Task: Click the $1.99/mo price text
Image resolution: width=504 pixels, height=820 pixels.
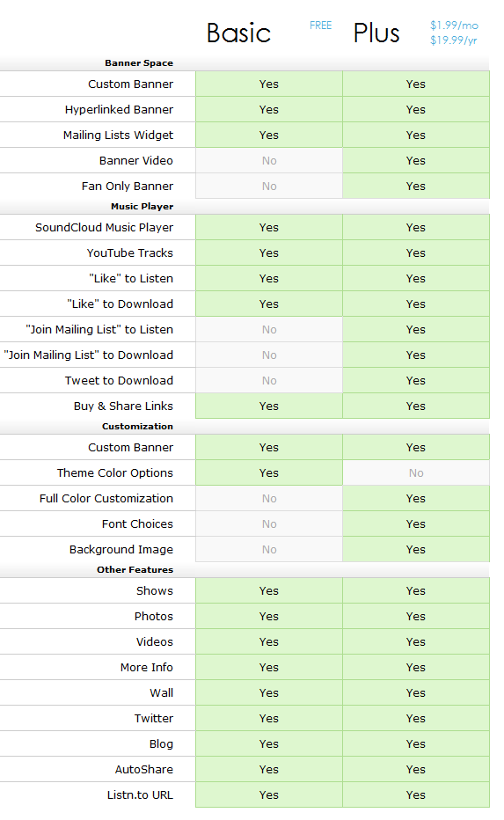Action: [454, 26]
